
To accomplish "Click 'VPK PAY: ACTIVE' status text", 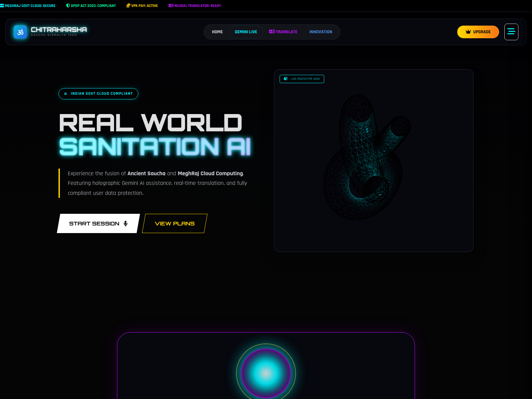I will [145, 6].
